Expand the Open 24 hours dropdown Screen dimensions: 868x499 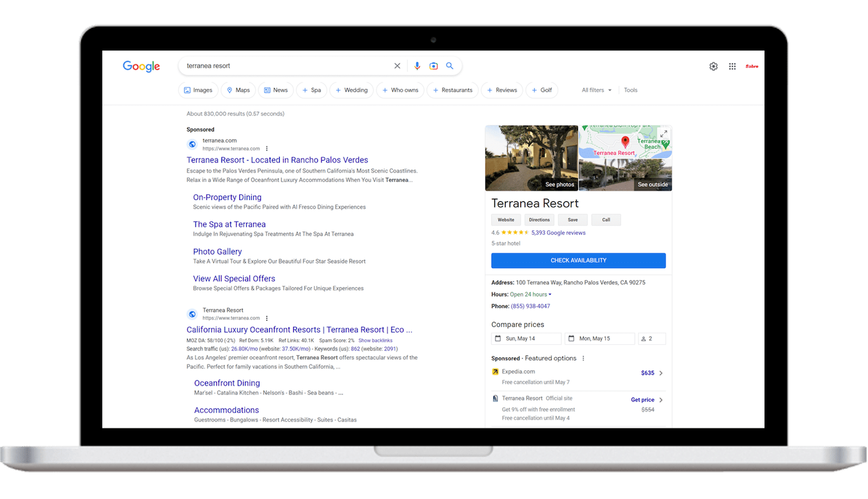point(530,295)
